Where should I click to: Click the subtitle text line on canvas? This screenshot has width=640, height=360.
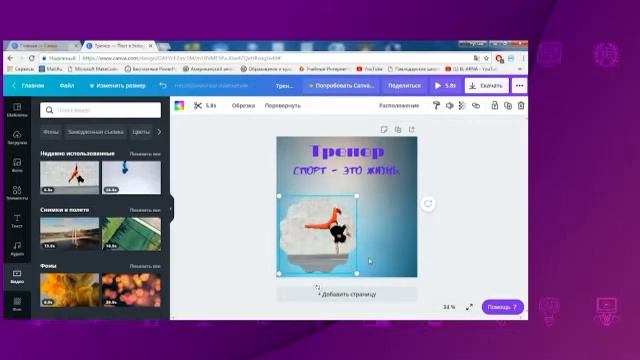coord(347,171)
